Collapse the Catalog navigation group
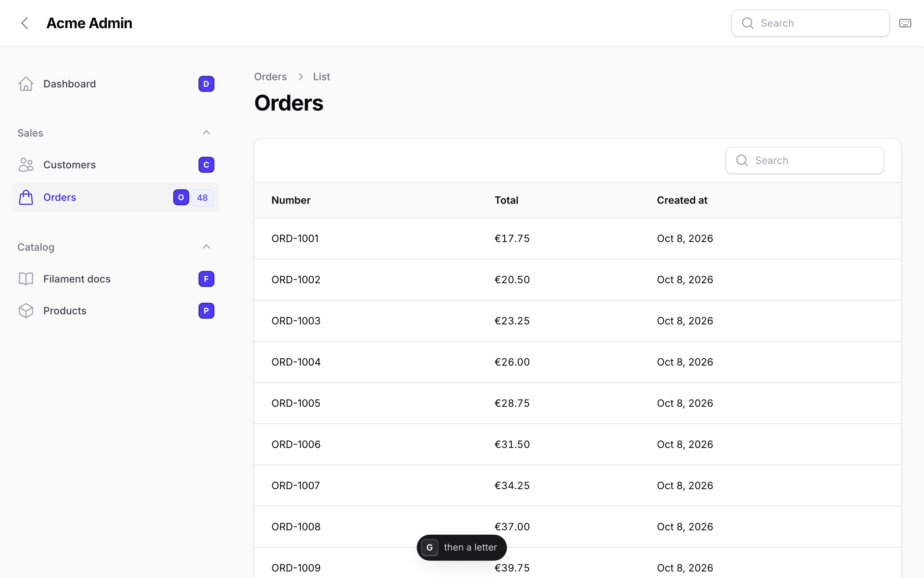The image size is (924, 578). [206, 247]
